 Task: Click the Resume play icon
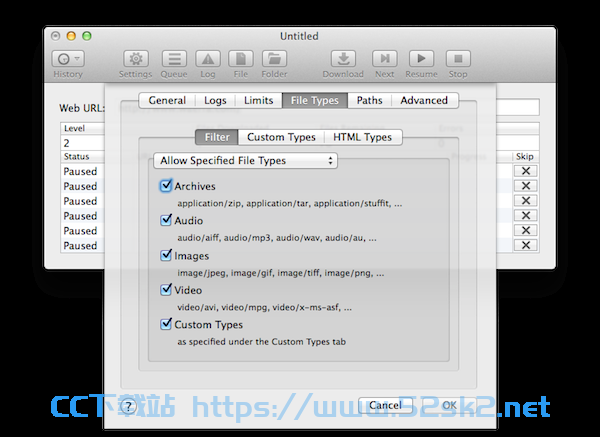tap(421, 59)
